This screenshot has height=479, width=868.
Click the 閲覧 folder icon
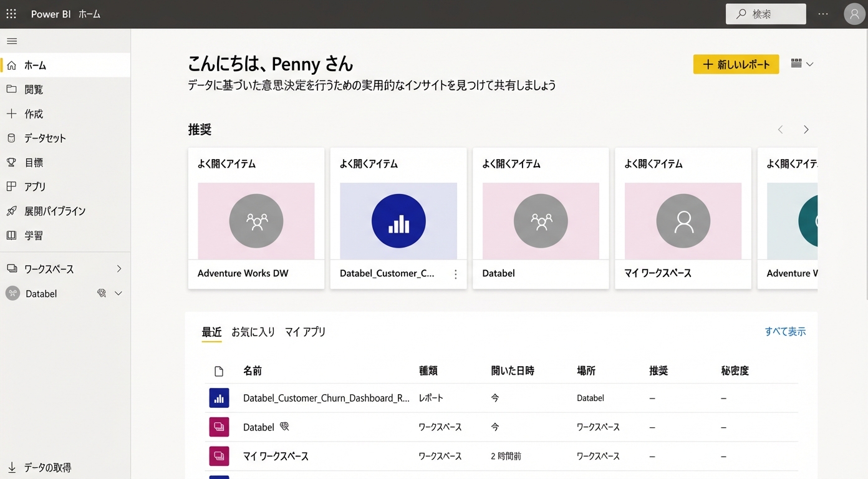tap(11, 89)
